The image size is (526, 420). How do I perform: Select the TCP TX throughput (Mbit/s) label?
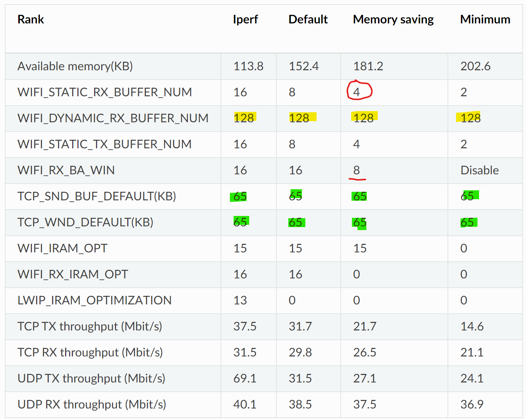[90, 326]
